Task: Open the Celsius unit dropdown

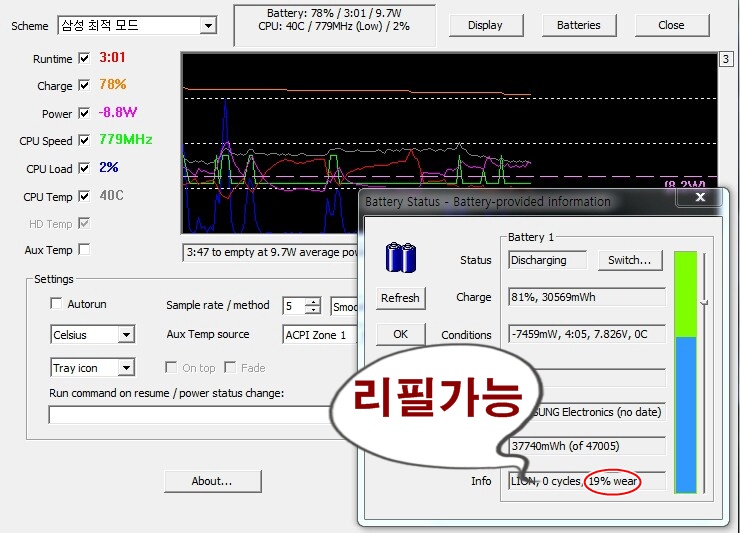Action: point(126,335)
